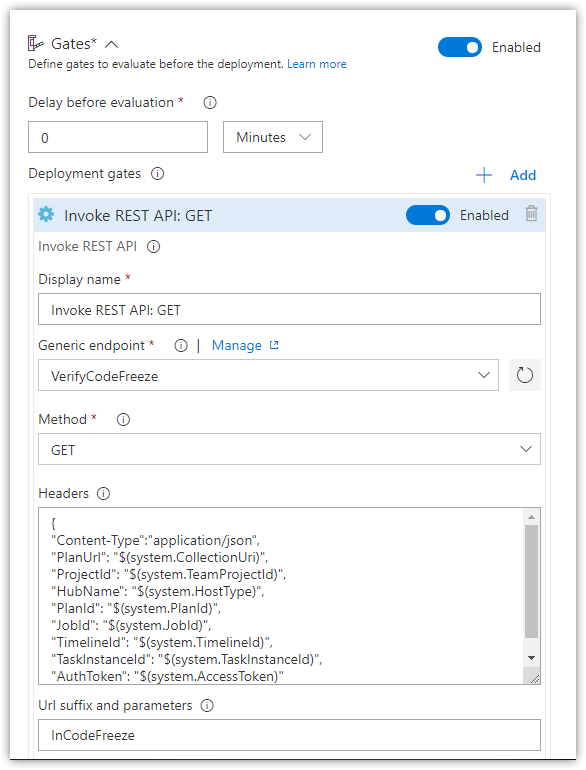This screenshot has width=586, height=770.
Task: Open the Minutes time unit dropdown
Action: coord(273,137)
